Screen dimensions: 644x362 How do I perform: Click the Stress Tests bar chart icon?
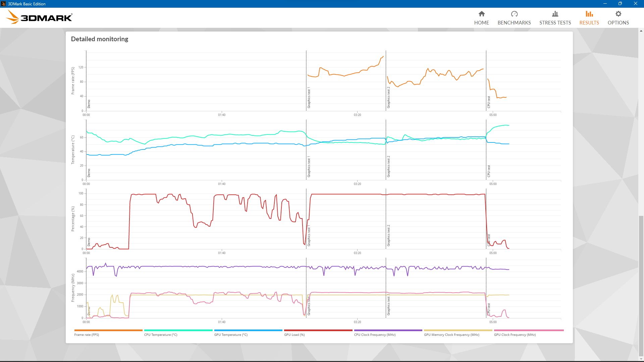(x=555, y=14)
